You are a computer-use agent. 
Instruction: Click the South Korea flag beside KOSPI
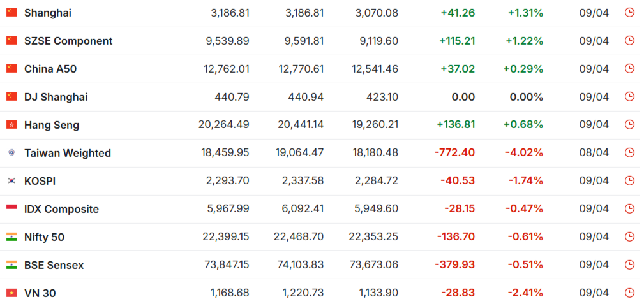pyautogui.click(x=11, y=181)
